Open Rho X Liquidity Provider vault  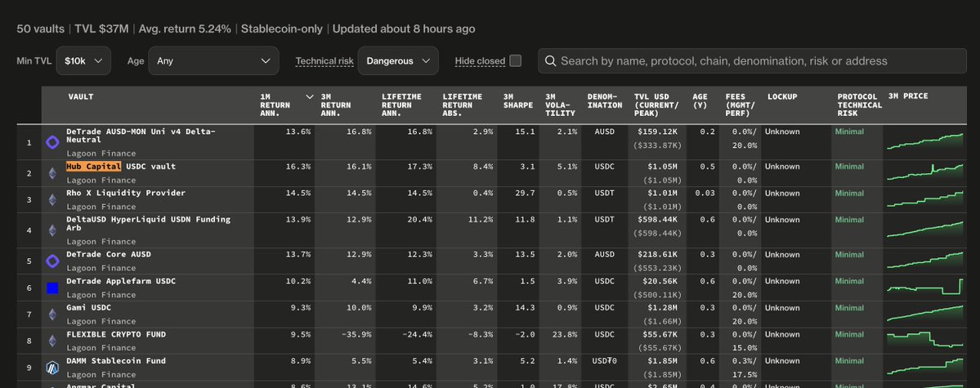click(x=126, y=193)
